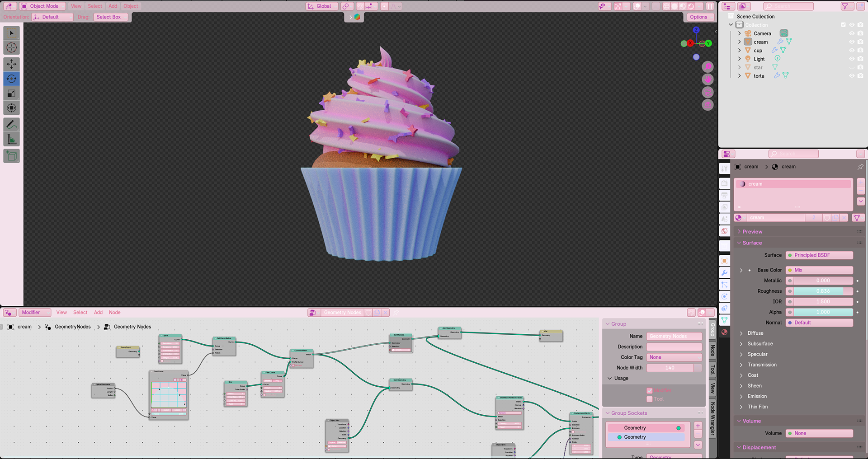
Task: Open the viewport Object menu
Action: (x=131, y=6)
